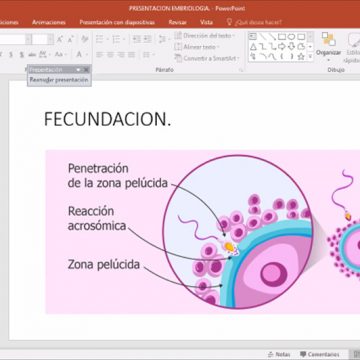Select the right arrow shape

tap(282, 46)
